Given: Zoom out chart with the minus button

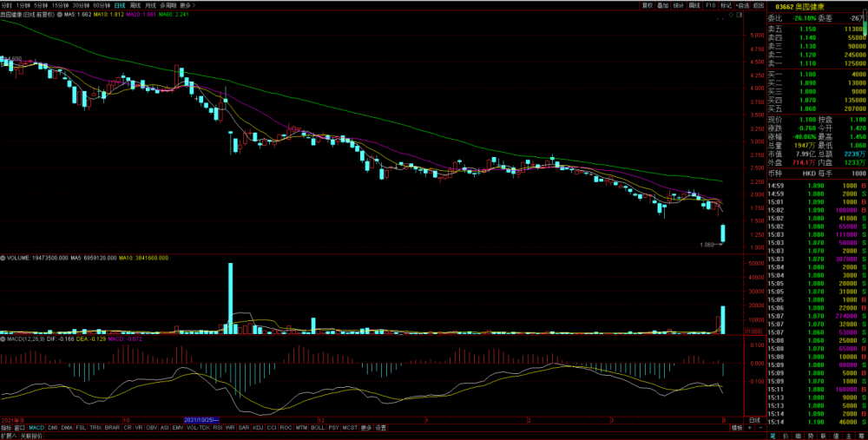Looking at the screenshot, I should coord(760,428).
